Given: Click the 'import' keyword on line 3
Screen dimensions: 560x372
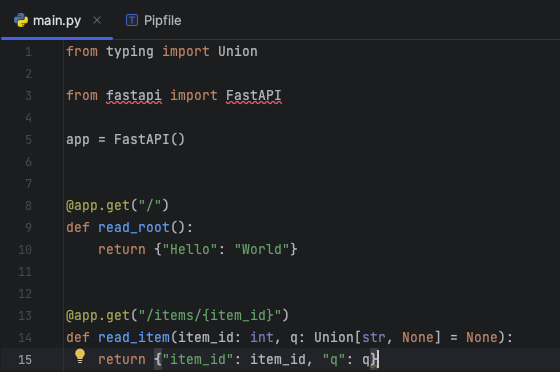Looking at the screenshot, I should pos(194,96).
